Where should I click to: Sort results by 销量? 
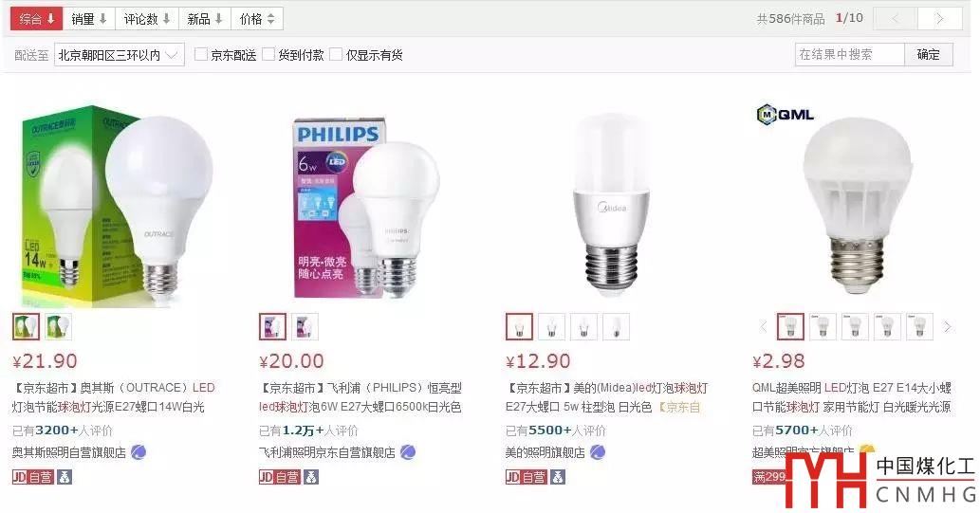[x=89, y=19]
